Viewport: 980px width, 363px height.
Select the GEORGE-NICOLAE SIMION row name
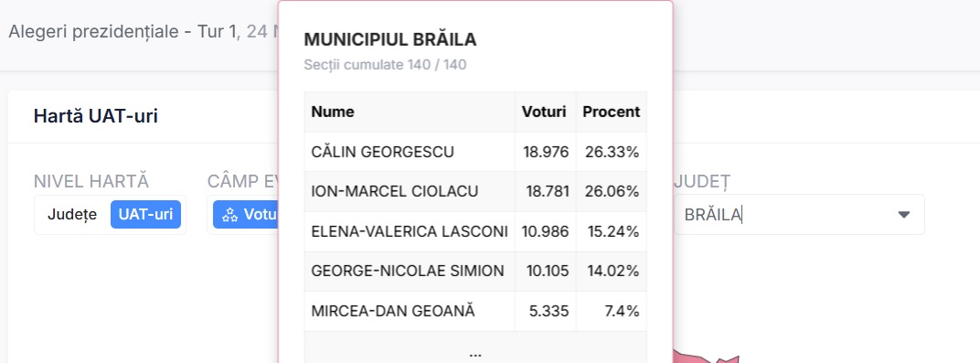point(408,272)
